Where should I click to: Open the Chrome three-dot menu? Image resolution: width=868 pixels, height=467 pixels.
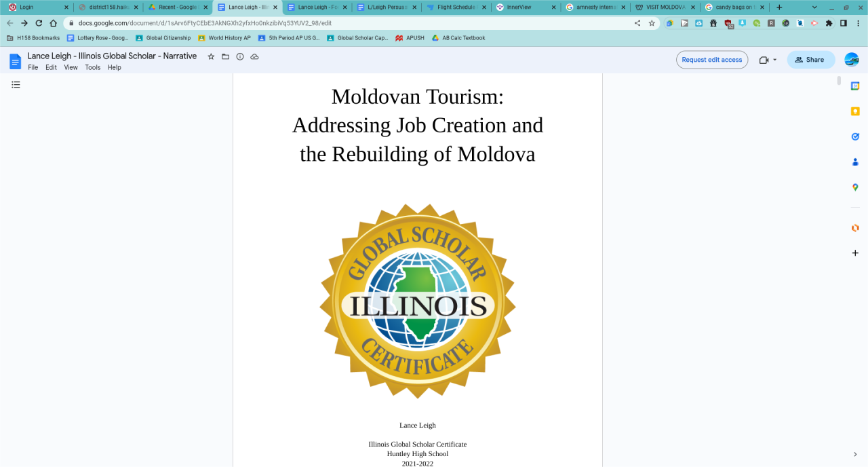coord(858,23)
